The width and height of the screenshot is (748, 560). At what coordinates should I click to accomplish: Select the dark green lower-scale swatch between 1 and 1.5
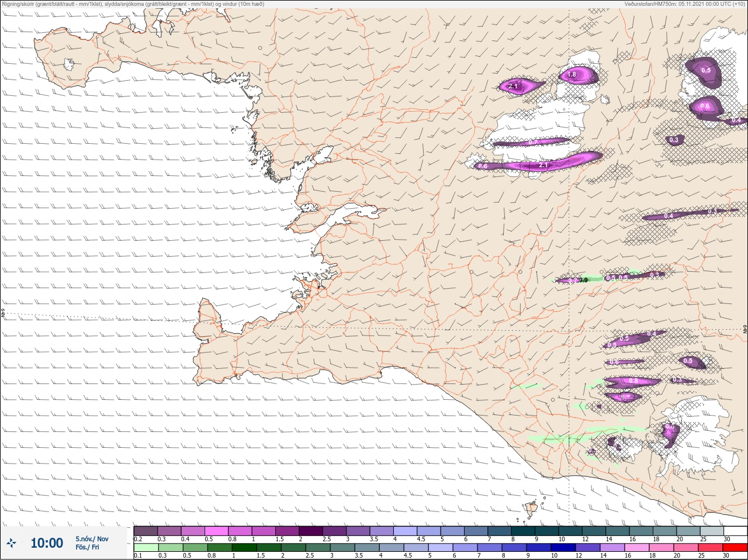point(244,548)
